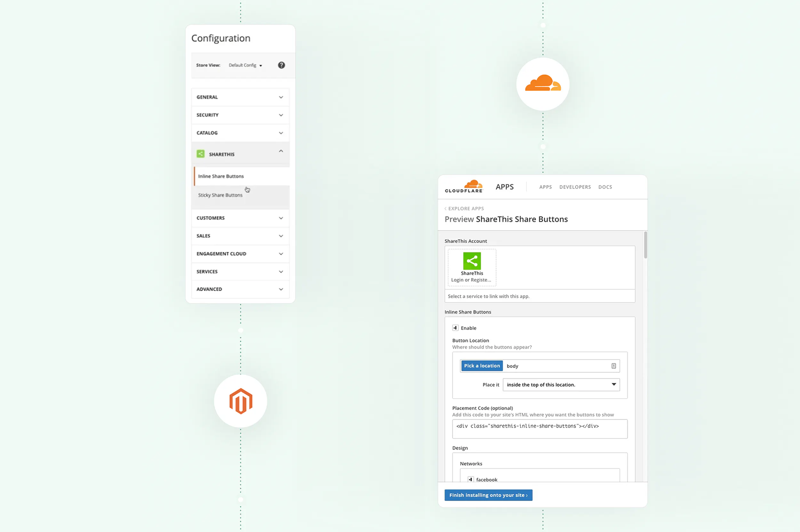Click the Cloudflare logo in the Apps header
800x532 pixels.
pyautogui.click(x=464, y=187)
